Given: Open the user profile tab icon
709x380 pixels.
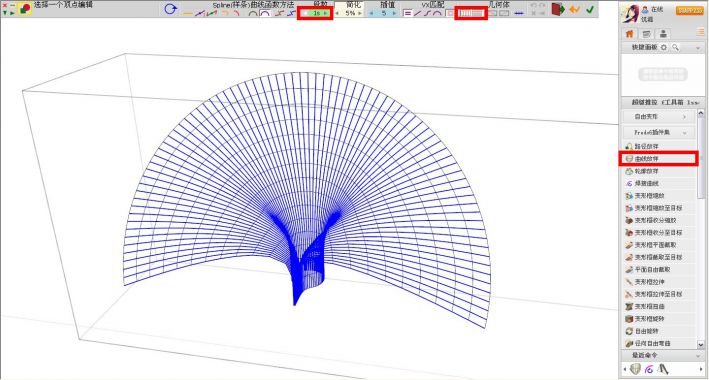Looking at the screenshot, I should 663,34.
